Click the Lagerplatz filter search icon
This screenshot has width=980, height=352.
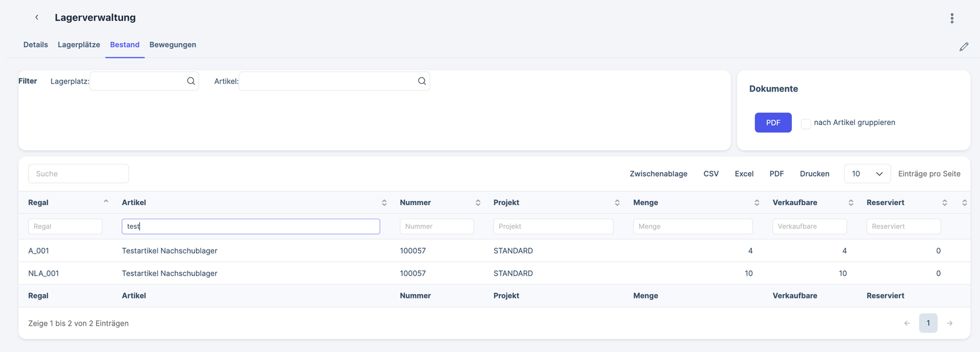click(x=191, y=81)
